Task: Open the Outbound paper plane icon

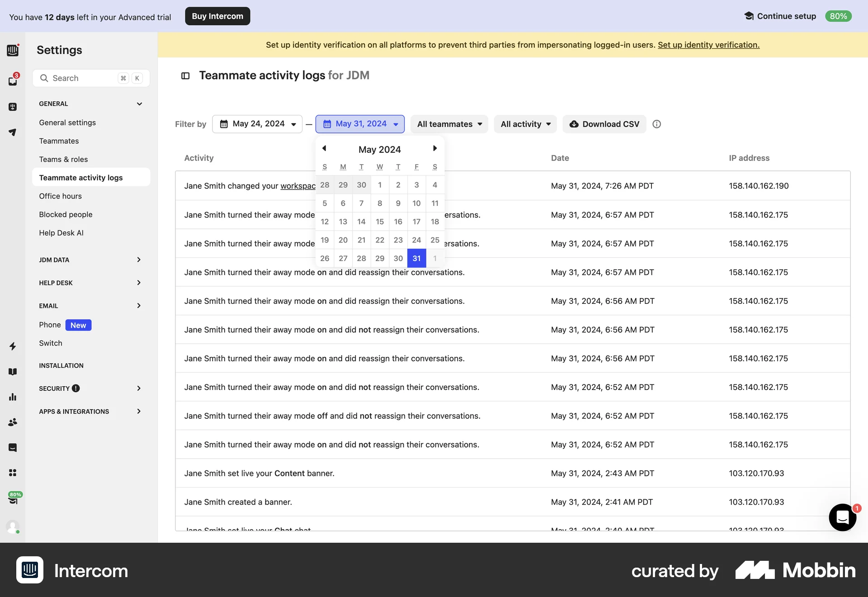Action: click(x=13, y=132)
